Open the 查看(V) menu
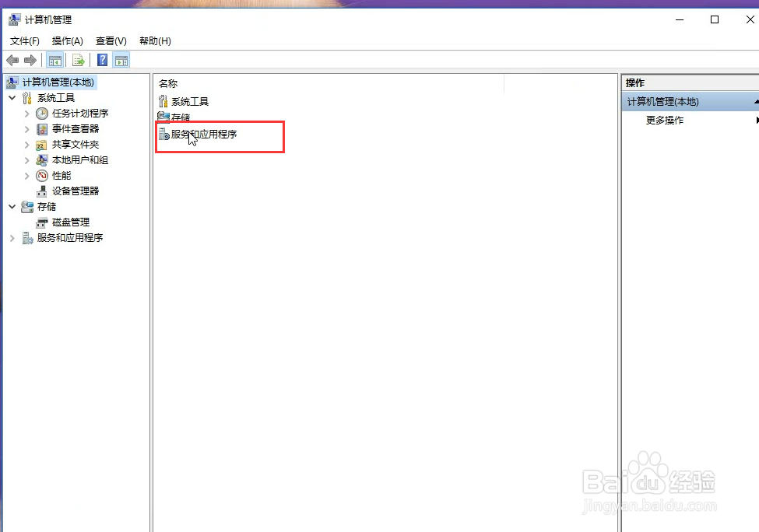Screen dimensions: 759x532 pos(111,41)
